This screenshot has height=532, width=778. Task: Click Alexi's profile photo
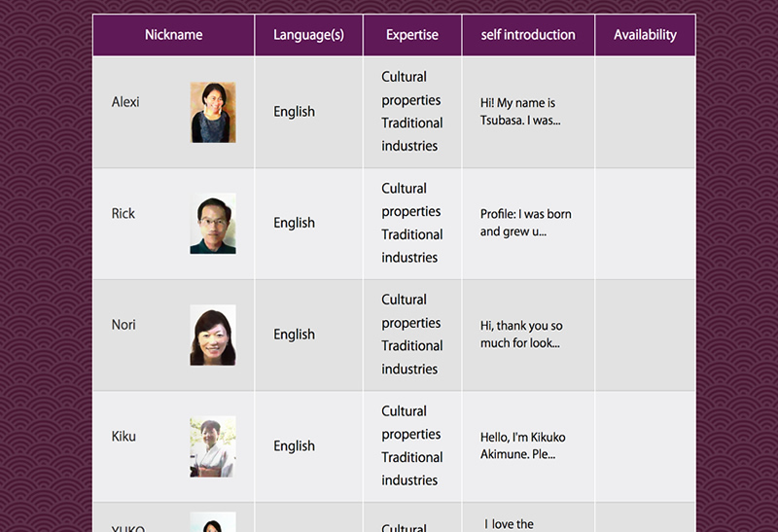[x=213, y=112]
